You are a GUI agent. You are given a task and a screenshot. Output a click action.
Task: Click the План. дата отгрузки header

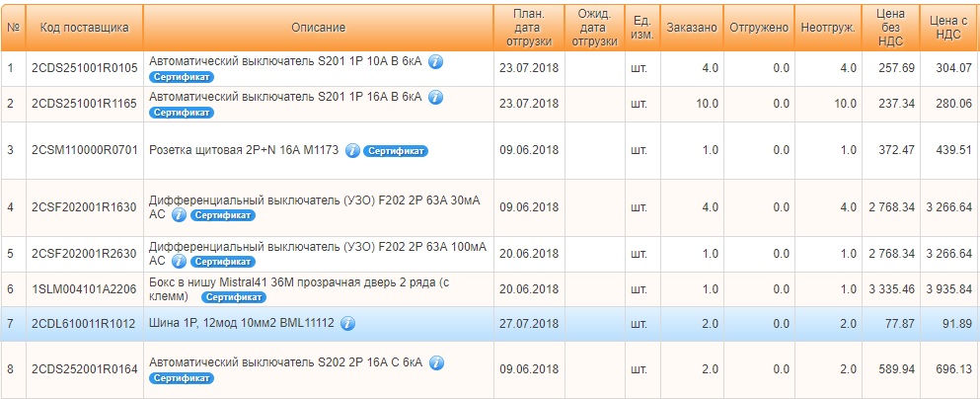click(529, 28)
